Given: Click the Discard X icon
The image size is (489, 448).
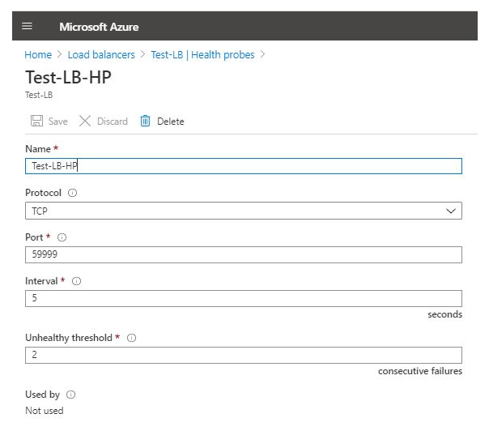Looking at the screenshot, I should (85, 121).
